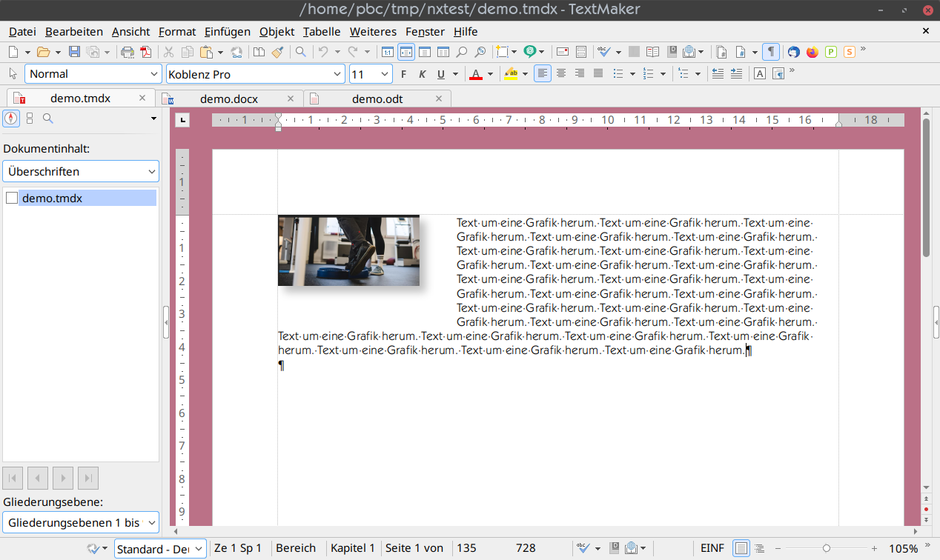
Task: Open character formatting with the A icon
Action: pos(760,73)
